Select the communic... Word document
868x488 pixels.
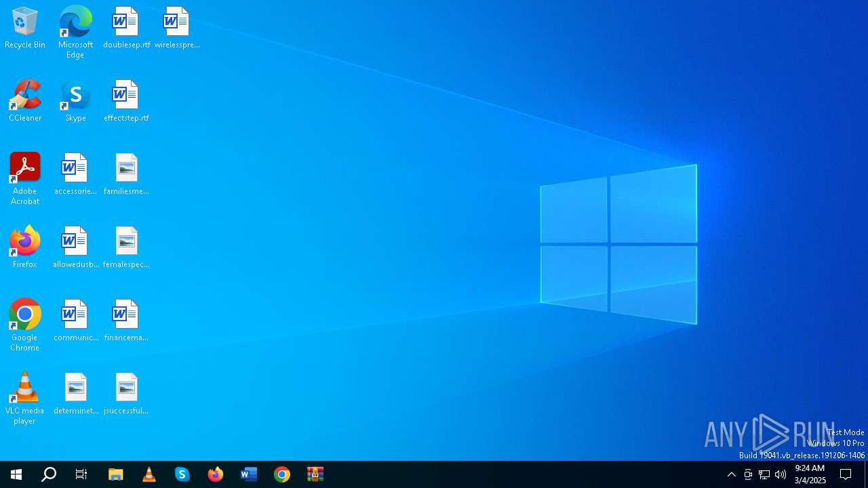[x=75, y=321]
